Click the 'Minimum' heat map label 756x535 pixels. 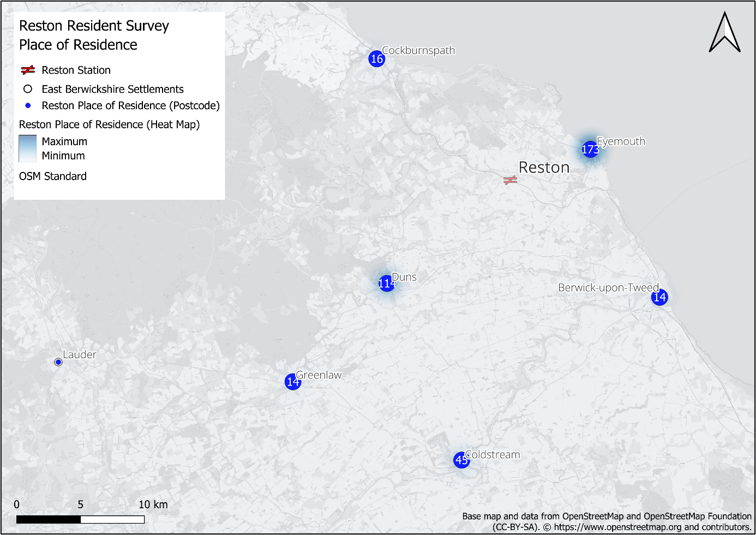click(x=63, y=156)
